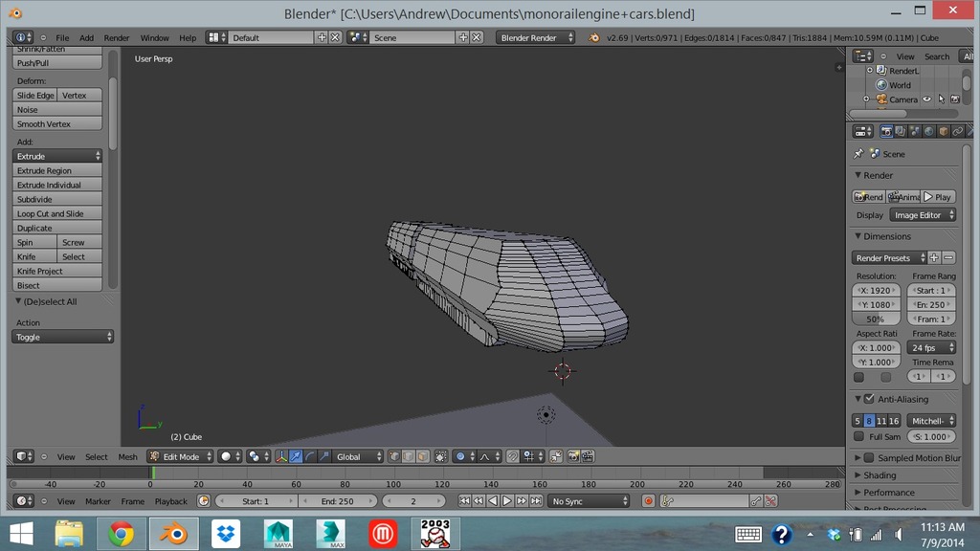Open the Object properties cube tab
Screen dimensions: 980x551
click(944, 131)
